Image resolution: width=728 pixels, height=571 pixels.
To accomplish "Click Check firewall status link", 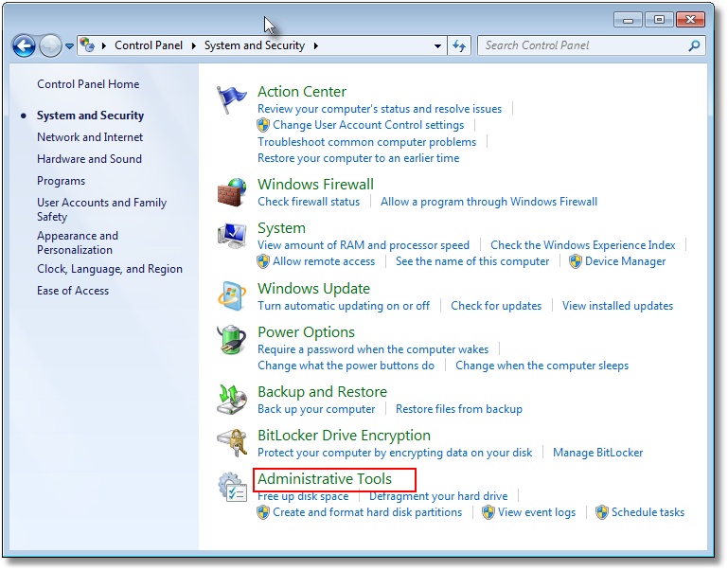I will tap(309, 202).
